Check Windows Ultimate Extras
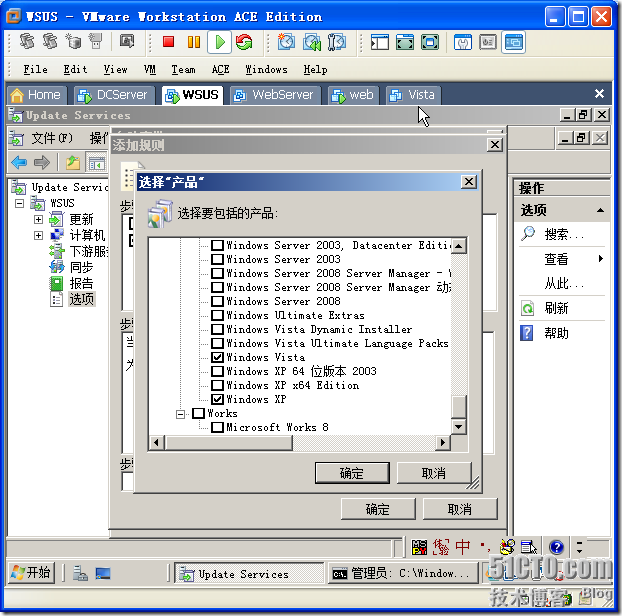 click(x=217, y=315)
